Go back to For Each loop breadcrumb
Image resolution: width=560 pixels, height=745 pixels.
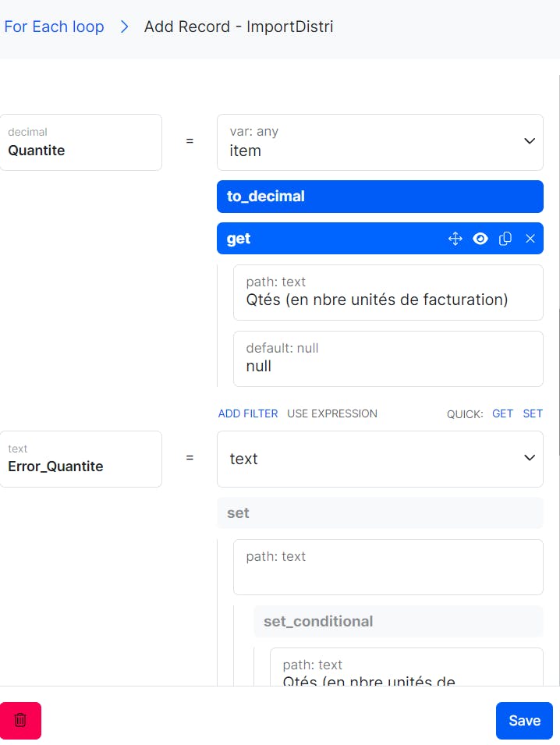54,27
